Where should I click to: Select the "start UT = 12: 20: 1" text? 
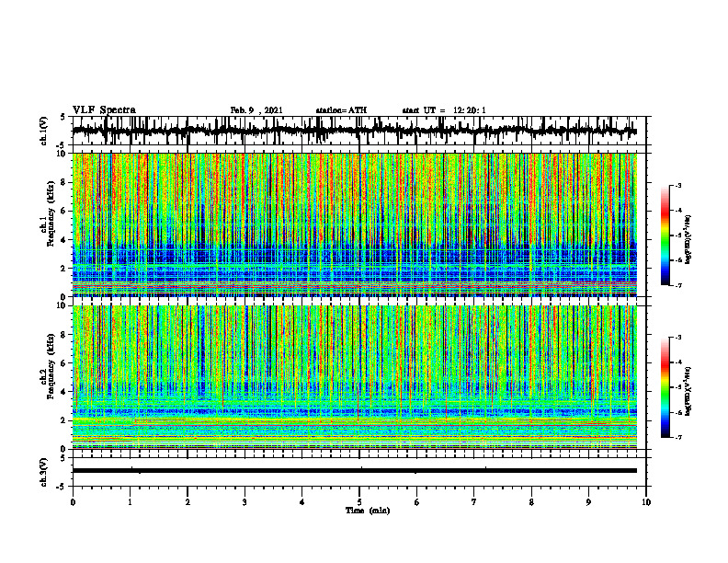pyautogui.click(x=444, y=110)
